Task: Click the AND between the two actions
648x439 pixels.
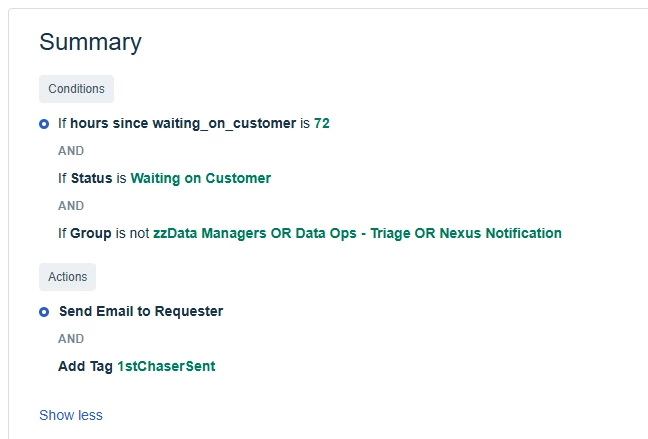Action: 71,339
